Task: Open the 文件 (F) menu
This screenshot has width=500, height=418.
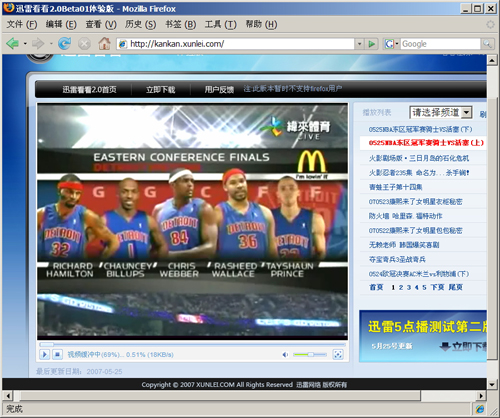Action: [x=21, y=24]
